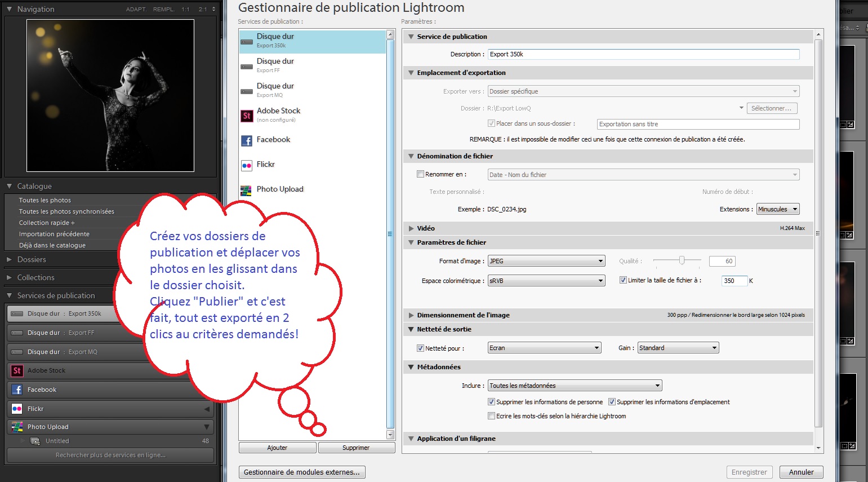Click the Adobe Stock icon in services list
868x482 pixels.
click(246, 116)
